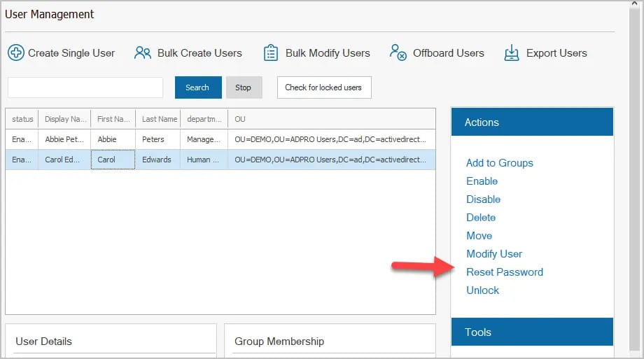Click the Offboard Users person icon
This screenshot has height=359, width=644.
coord(398,52)
